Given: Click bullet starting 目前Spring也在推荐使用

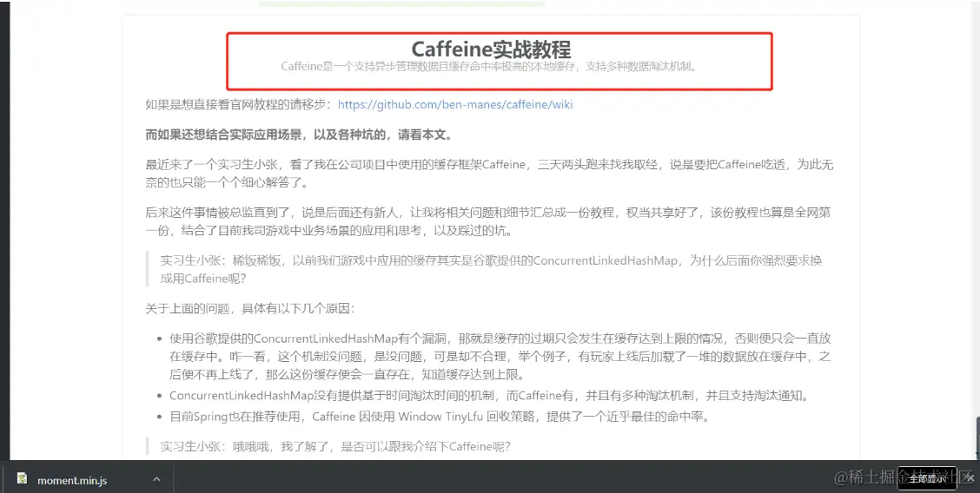Looking at the screenshot, I should pos(440,417).
